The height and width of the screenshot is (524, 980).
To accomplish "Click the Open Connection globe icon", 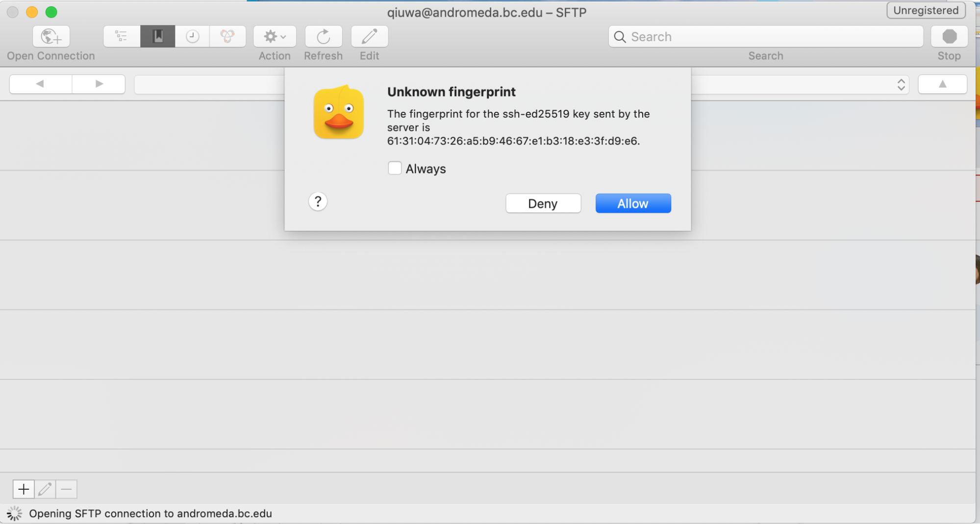I will [x=51, y=36].
